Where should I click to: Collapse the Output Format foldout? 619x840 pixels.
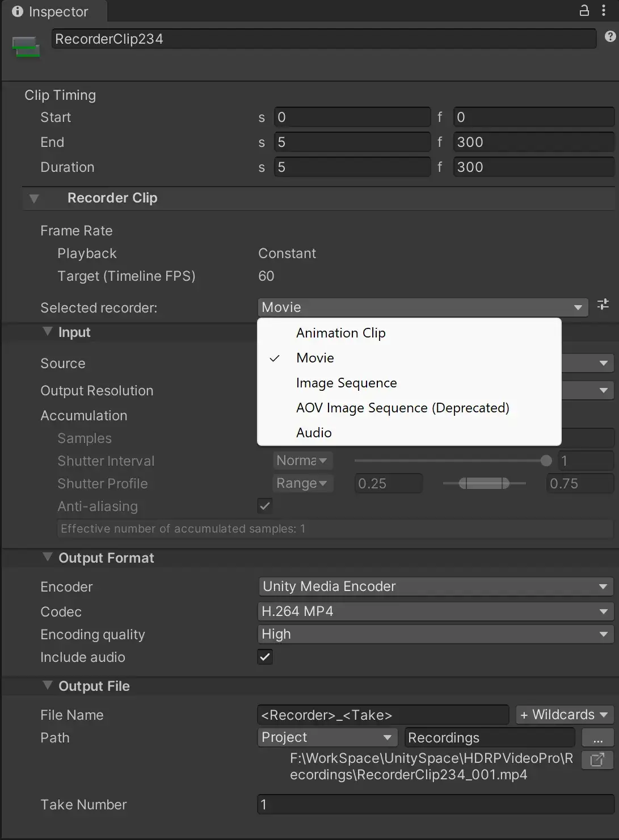[48, 558]
